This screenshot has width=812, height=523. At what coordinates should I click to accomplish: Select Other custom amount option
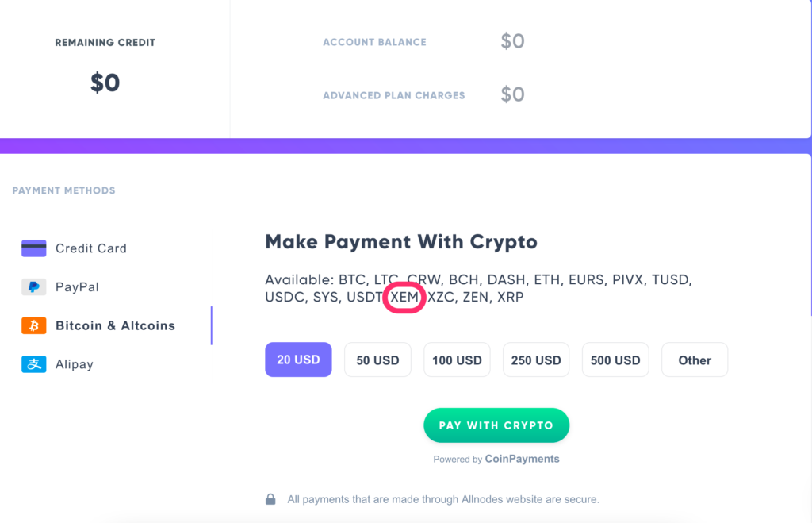pos(695,360)
